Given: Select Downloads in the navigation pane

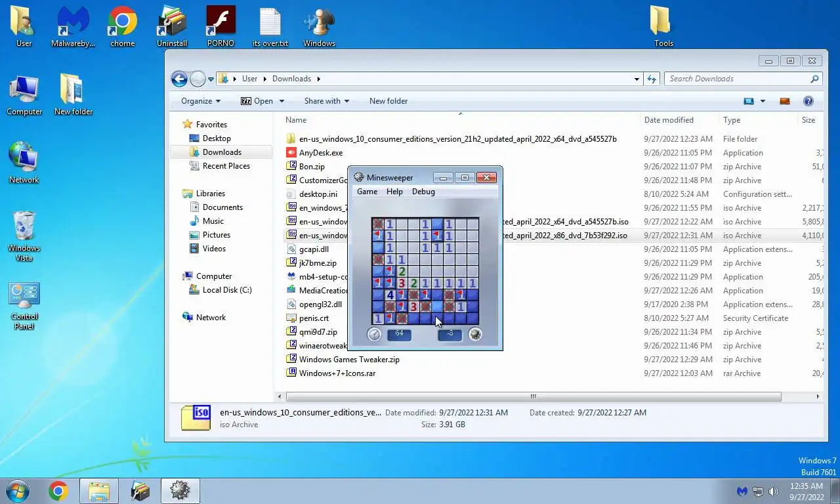Looking at the screenshot, I should [x=222, y=152].
